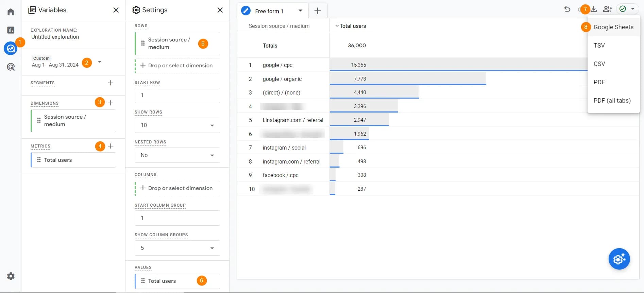Viewport: 644px width, 293px height.
Task: Click the instagram.com / referral row
Action: (x=291, y=161)
